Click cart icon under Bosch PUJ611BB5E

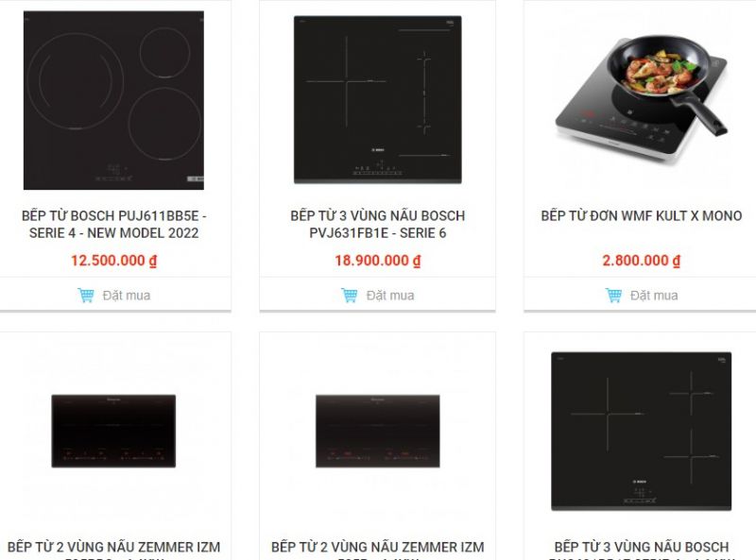coord(86,296)
